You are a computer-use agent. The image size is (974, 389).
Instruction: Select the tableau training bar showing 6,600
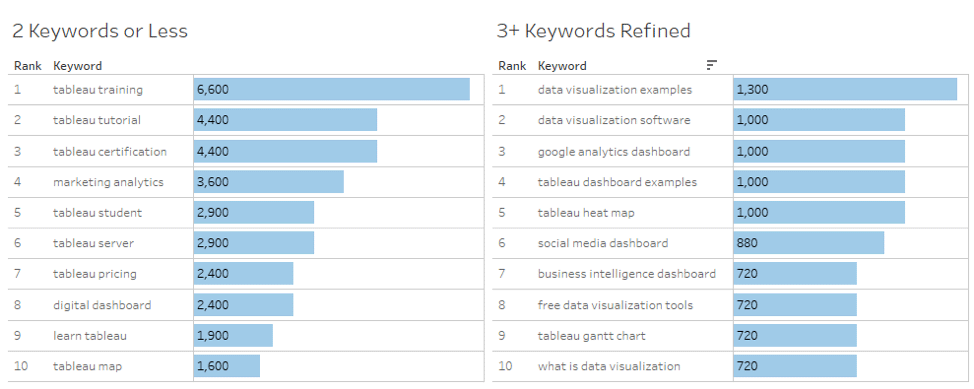(x=332, y=89)
